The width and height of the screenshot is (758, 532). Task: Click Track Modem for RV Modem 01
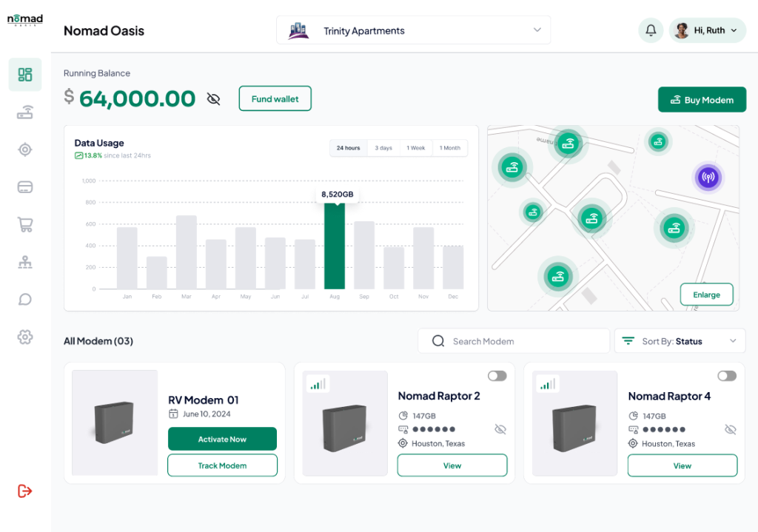click(222, 465)
